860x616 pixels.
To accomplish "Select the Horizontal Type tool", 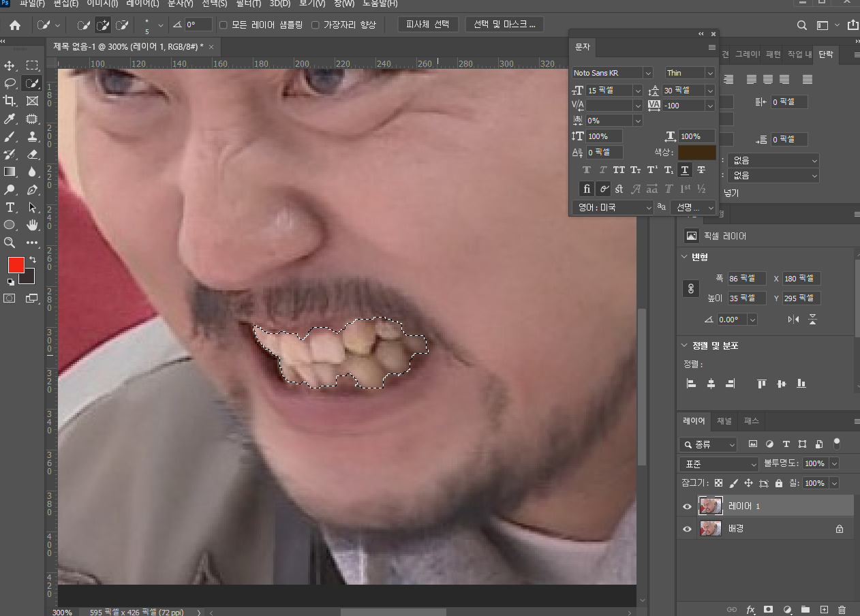I will click(x=10, y=207).
